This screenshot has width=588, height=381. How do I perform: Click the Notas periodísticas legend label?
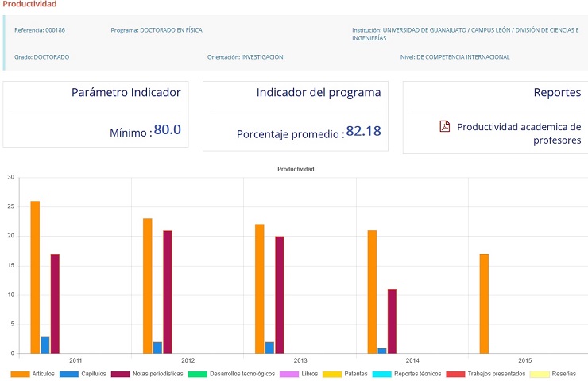[x=158, y=374]
